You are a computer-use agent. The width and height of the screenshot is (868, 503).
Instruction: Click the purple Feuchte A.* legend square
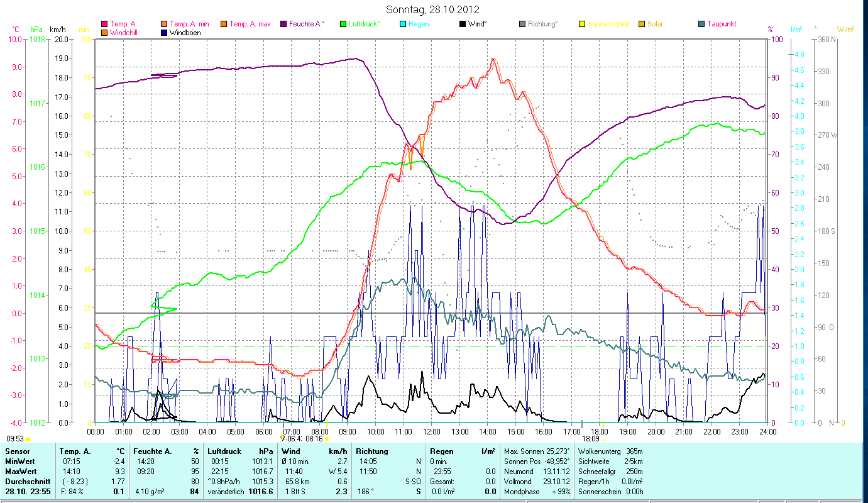pos(283,25)
